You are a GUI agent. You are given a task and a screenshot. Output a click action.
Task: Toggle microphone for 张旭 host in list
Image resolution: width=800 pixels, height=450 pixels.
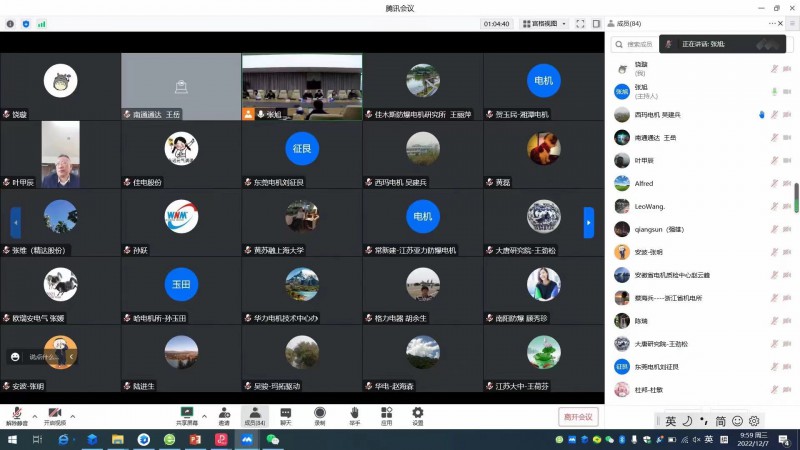coord(774,92)
